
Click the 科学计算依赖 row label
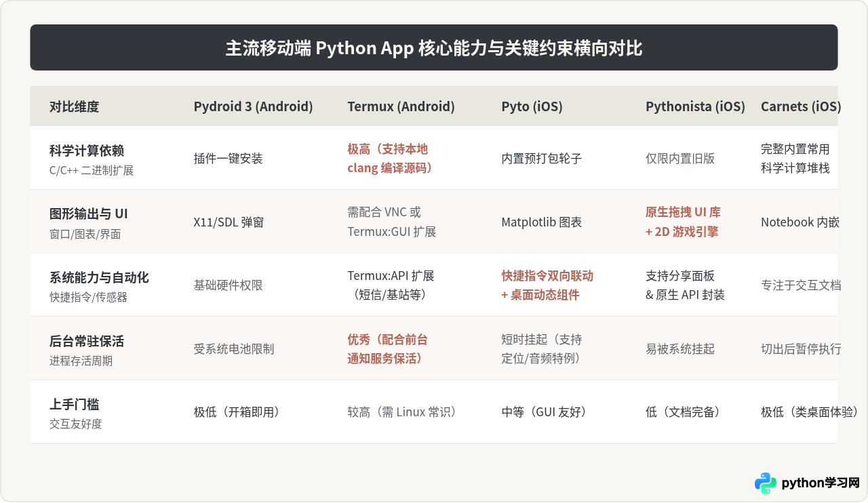(87, 150)
